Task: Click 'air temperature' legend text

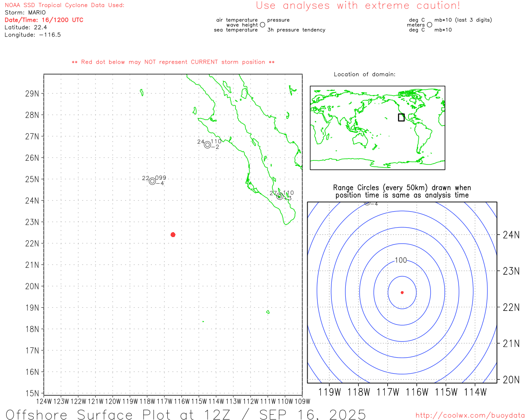Action: coord(237,20)
